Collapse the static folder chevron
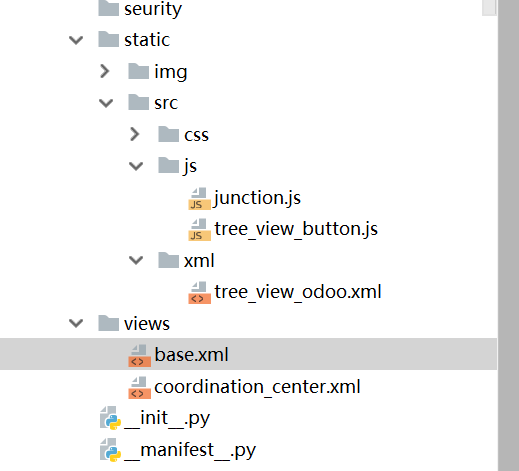The width and height of the screenshot is (519, 471). coord(76,40)
